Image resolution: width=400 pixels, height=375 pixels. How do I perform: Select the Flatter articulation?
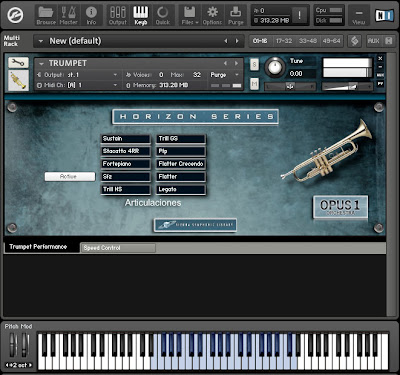pos(181,177)
